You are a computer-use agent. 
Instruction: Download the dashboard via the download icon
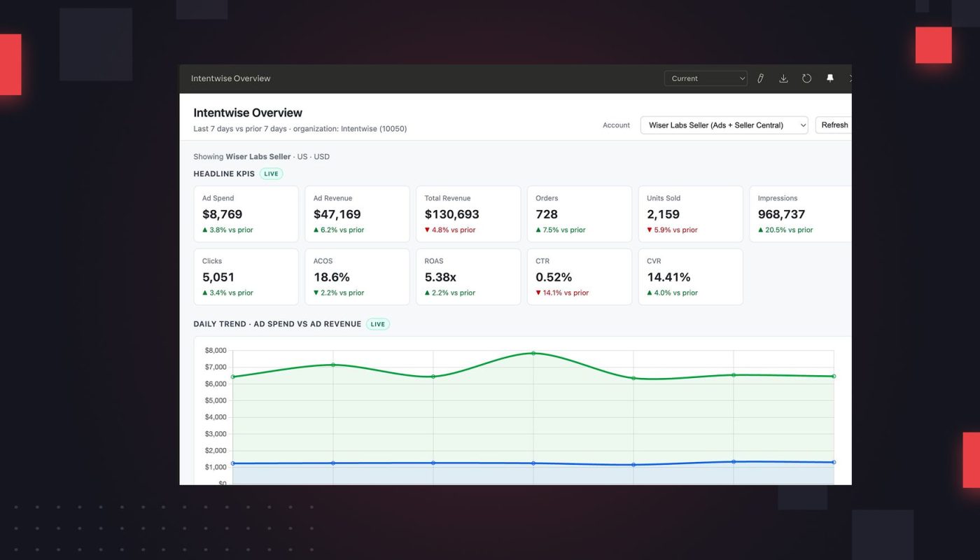tap(783, 78)
